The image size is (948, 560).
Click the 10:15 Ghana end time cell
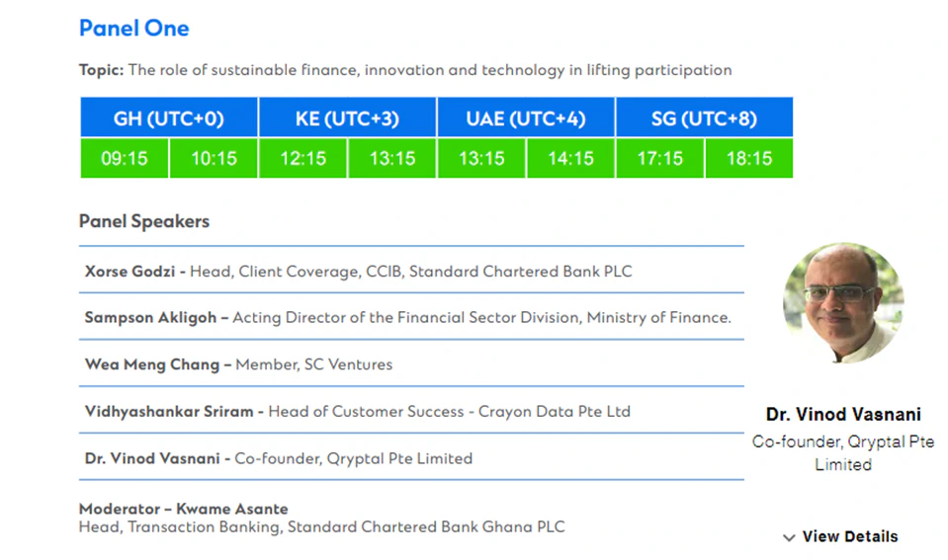click(214, 159)
